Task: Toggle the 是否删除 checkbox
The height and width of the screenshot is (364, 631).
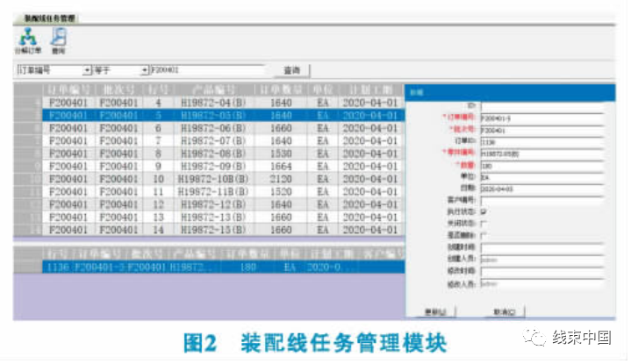Action: [x=484, y=235]
